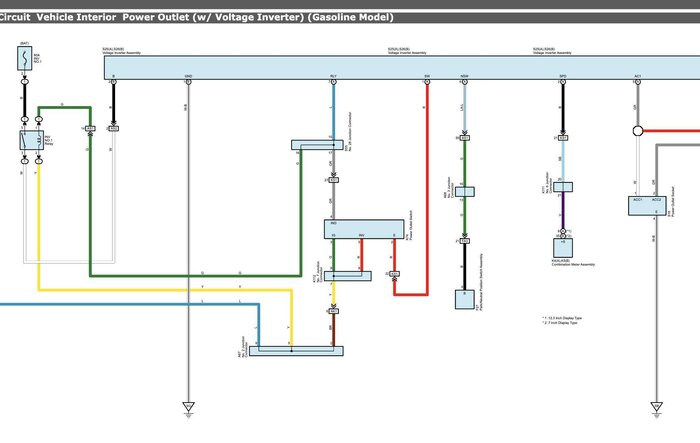Viewport: 700px width, 443px height.
Task: Select the INV No. 1 relay symbol
Action: click(x=28, y=141)
